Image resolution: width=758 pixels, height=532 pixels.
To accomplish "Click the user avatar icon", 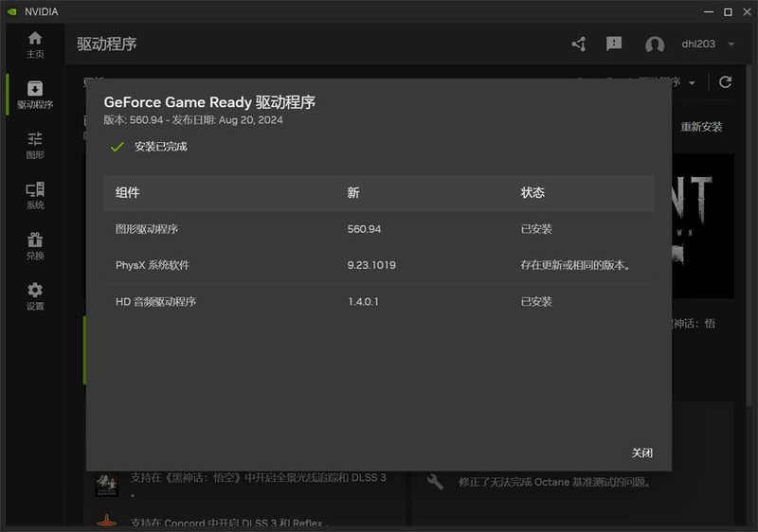I will (655, 44).
